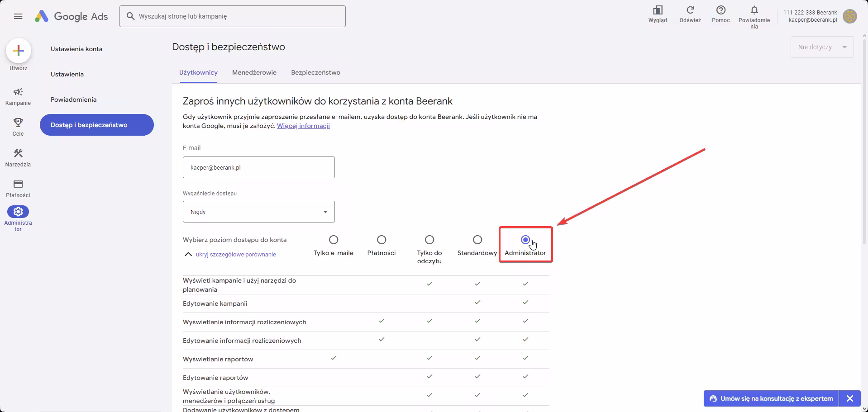Open the hamburger main menu

coord(18,16)
